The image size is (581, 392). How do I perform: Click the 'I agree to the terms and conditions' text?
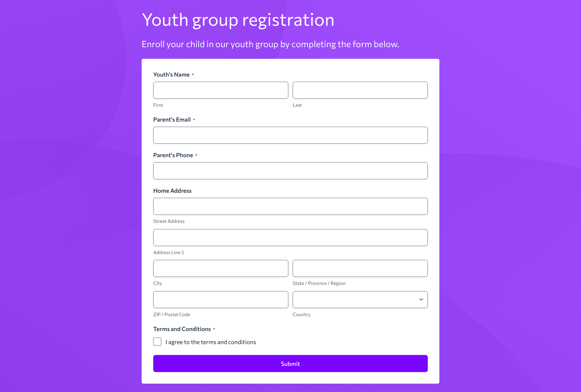(x=211, y=342)
